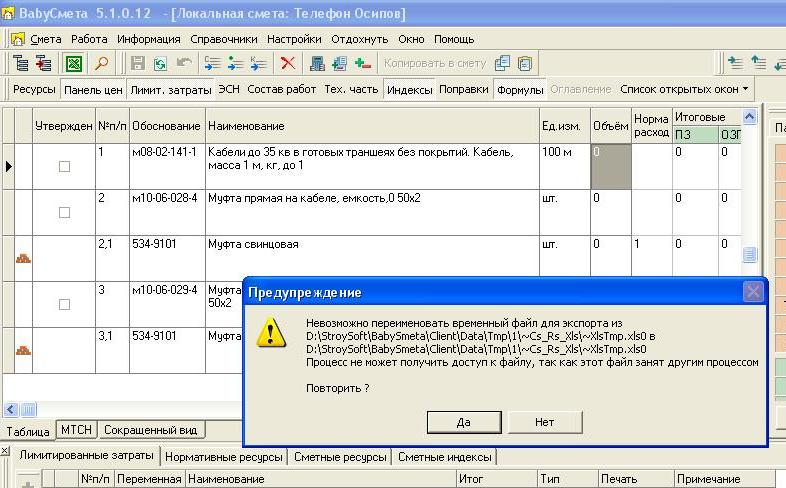Toggle Панель цен panel button
The width and height of the screenshot is (786, 488).
[x=93, y=90]
